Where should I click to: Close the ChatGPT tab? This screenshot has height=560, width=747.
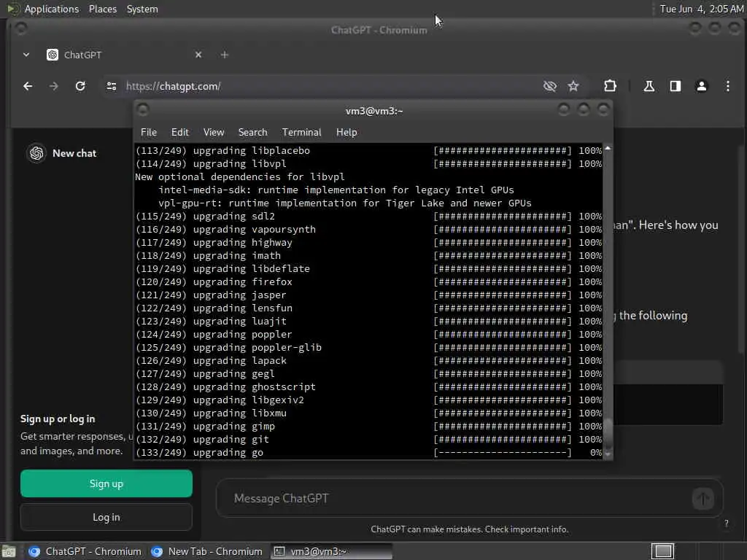pos(198,55)
